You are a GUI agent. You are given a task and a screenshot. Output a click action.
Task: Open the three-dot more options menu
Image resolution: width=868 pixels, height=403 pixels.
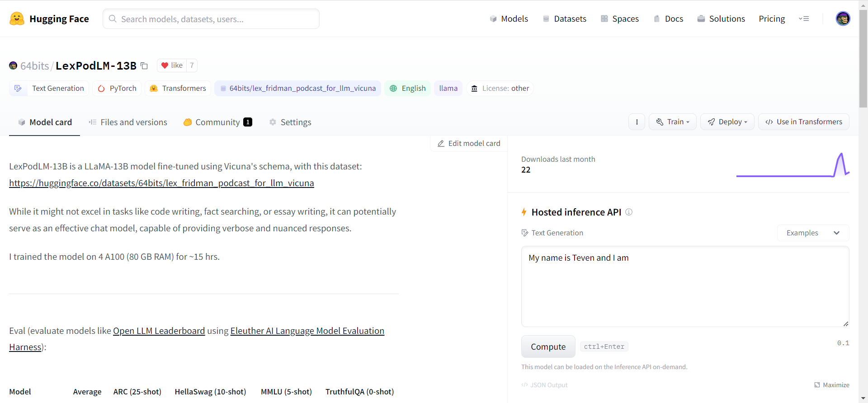(x=637, y=122)
